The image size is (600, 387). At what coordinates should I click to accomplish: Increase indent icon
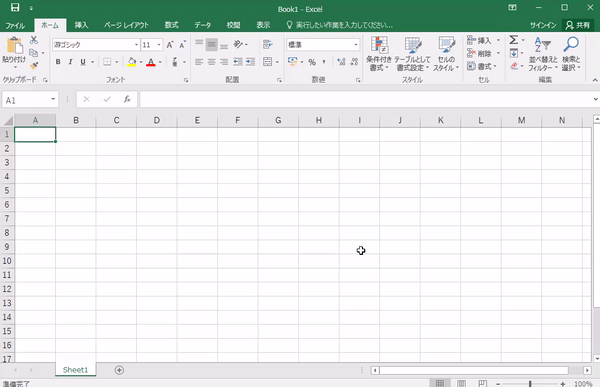250,62
